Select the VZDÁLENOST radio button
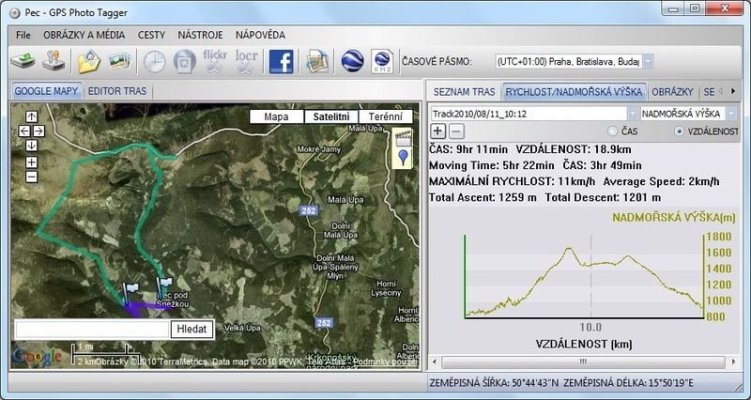Screen dimensions: 751x400 (x=680, y=131)
